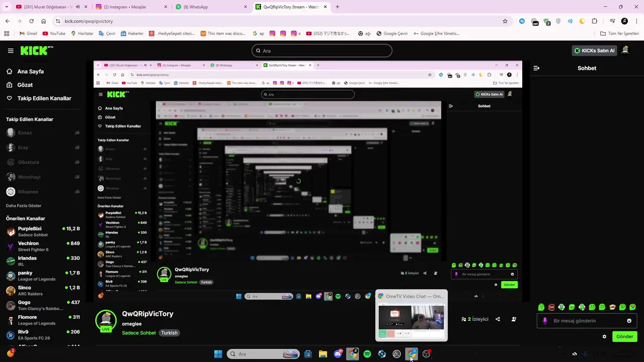
Task: Click the purple microphone icon in chat box
Action: pos(545,321)
